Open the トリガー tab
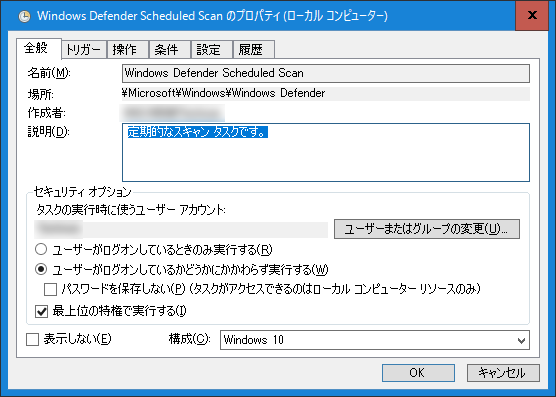Screen dimensions: 556x397 (x=84, y=49)
